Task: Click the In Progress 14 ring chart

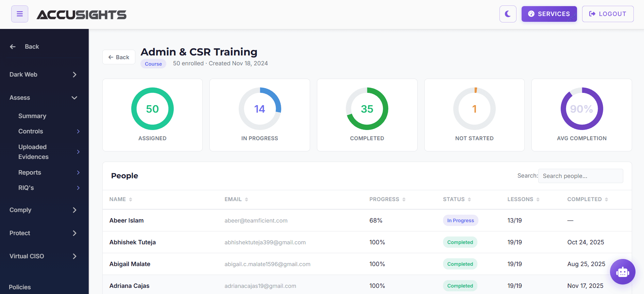Action: tap(260, 109)
